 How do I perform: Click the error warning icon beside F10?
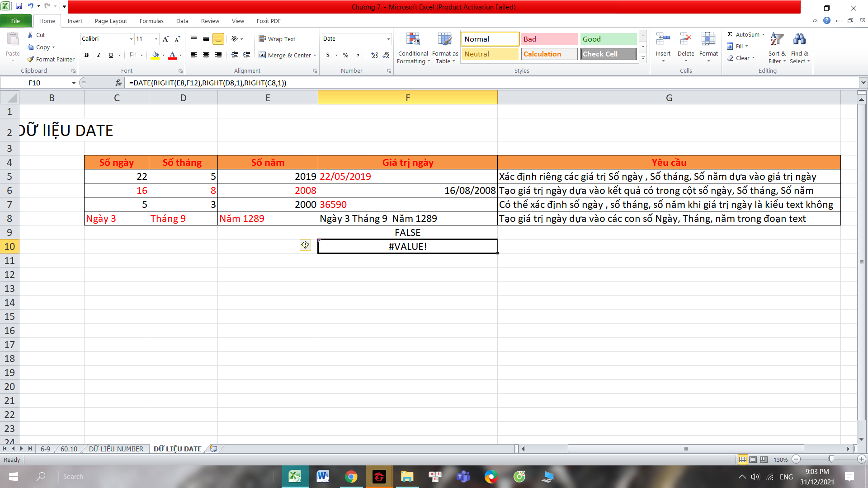(x=305, y=245)
